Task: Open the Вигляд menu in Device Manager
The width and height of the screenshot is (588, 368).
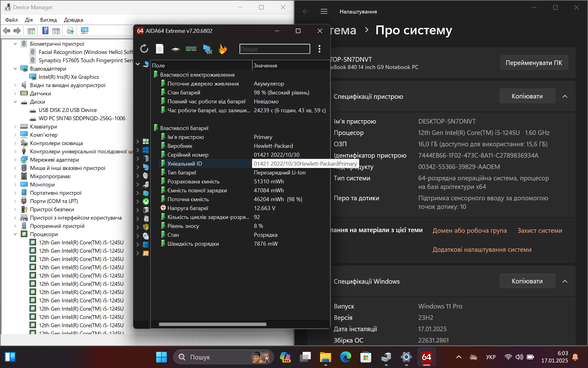Action: (48, 20)
